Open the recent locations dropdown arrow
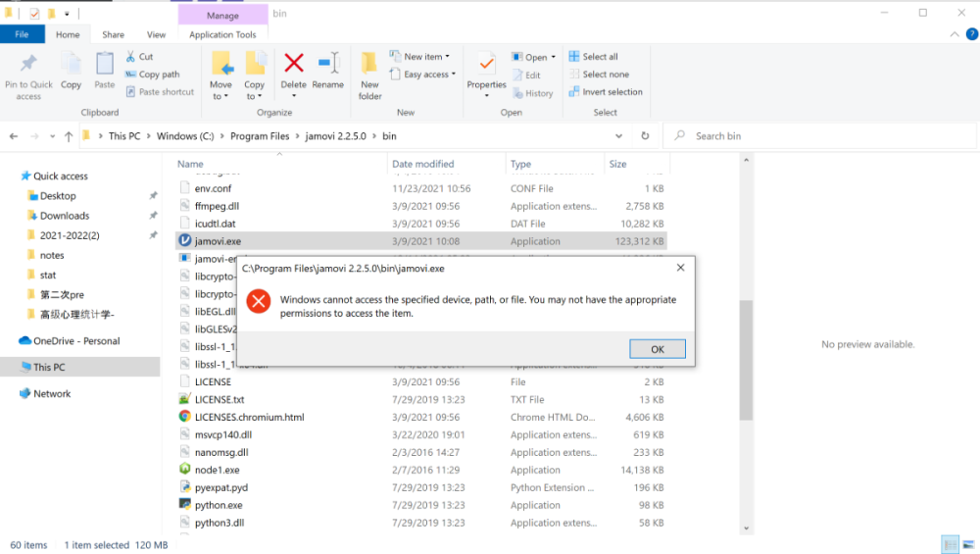 coord(53,136)
